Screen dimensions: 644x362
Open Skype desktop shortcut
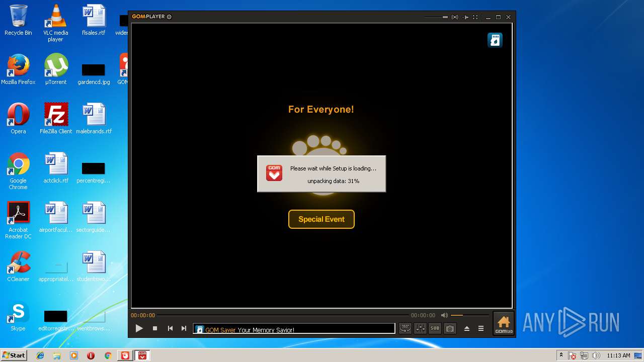tap(18, 316)
